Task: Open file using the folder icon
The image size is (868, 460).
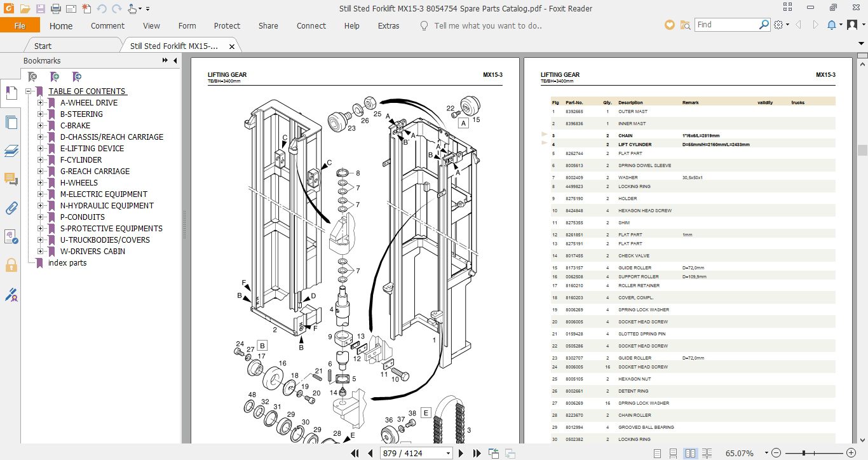Action: pos(25,9)
